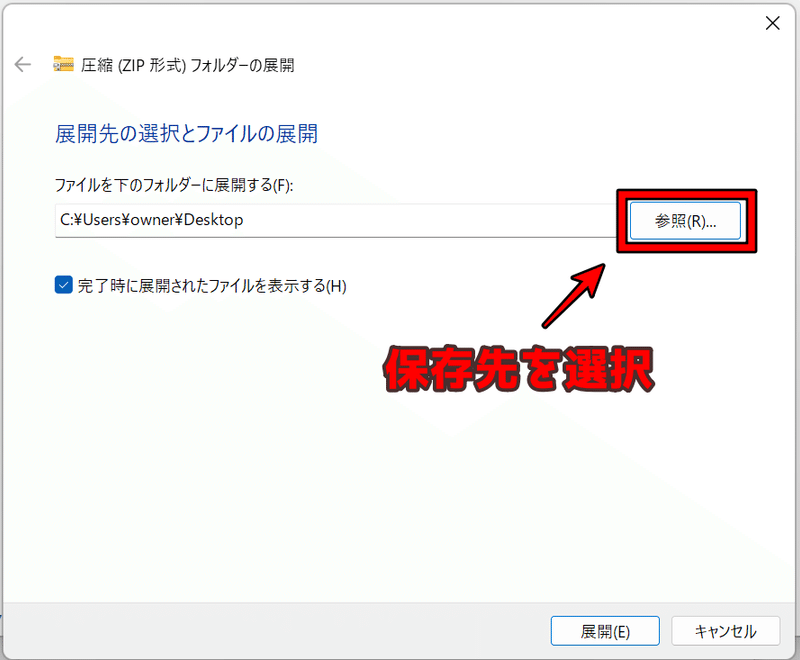
Task: Click the title text 圧縮 (ZIP 形式) フォルダーの展開
Action: pyautogui.click(x=188, y=65)
